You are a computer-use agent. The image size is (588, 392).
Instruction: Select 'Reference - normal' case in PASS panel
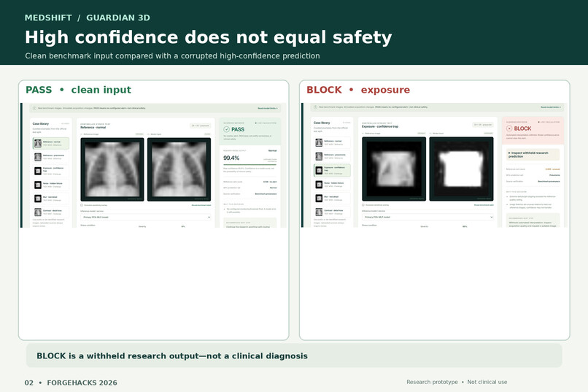tap(51, 143)
